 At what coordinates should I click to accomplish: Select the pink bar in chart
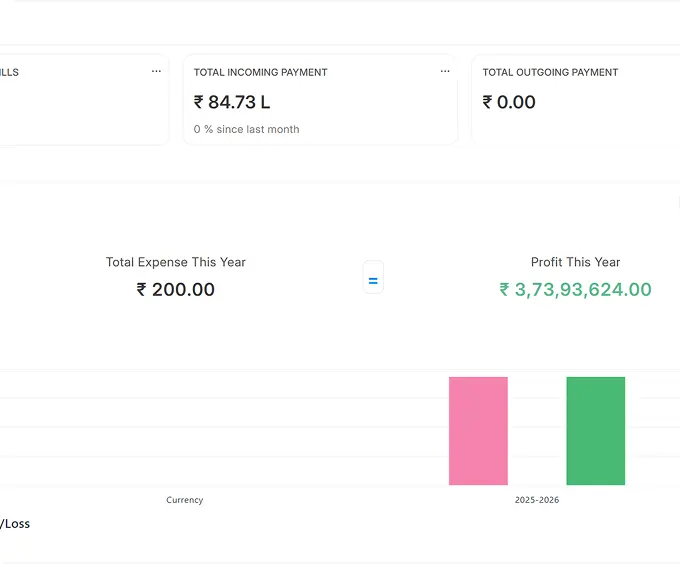tap(478, 431)
